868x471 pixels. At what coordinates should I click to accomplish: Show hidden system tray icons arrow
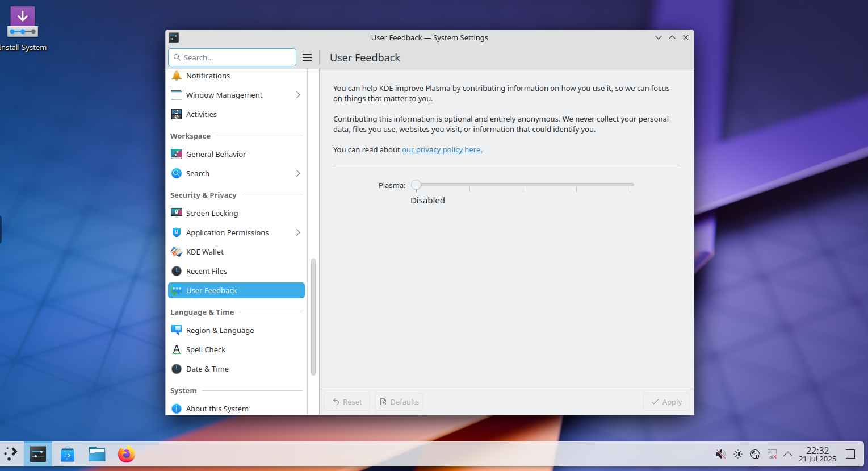pyautogui.click(x=788, y=454)
